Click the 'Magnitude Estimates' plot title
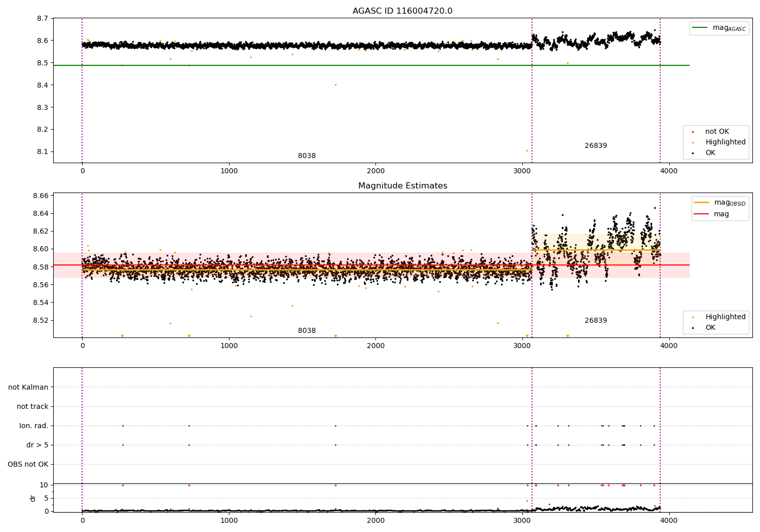Image resolution: width=760 pixels, height=532 pixels. click(x=402, y=186)
